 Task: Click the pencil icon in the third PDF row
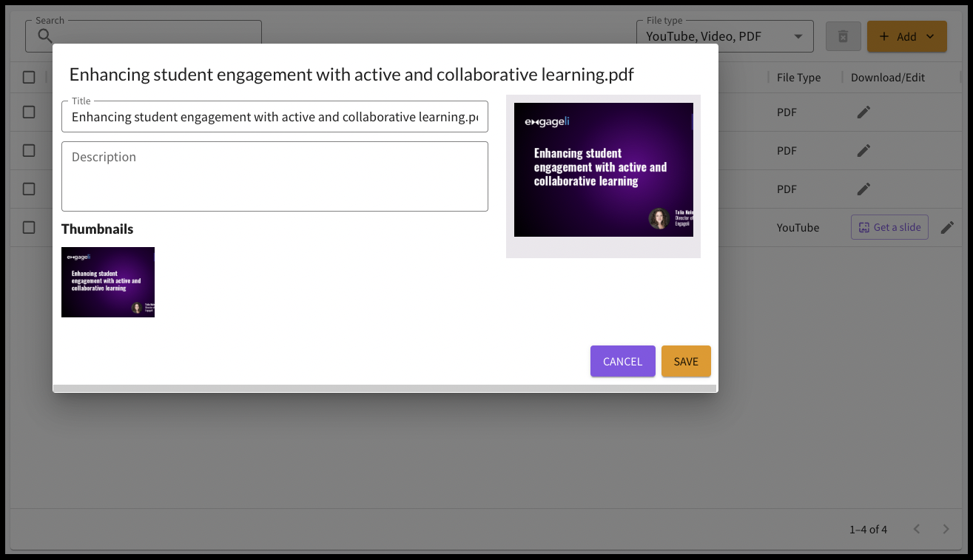863,189
